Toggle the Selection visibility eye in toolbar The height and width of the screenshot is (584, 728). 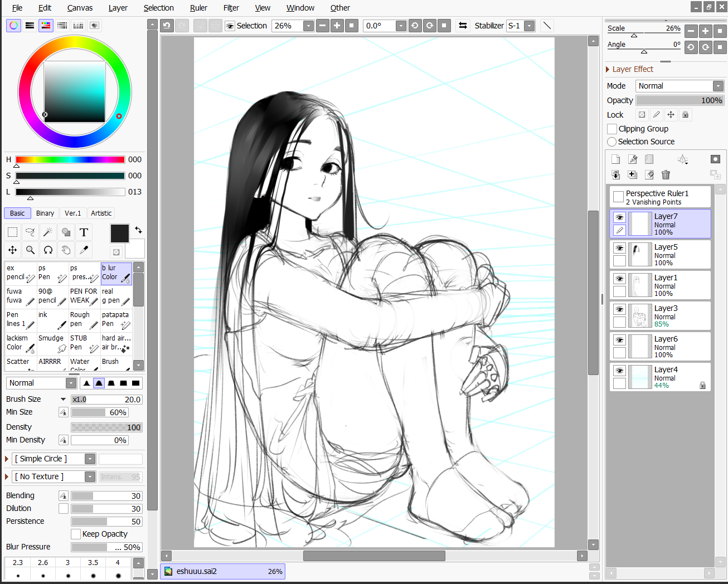click(230, 26)
